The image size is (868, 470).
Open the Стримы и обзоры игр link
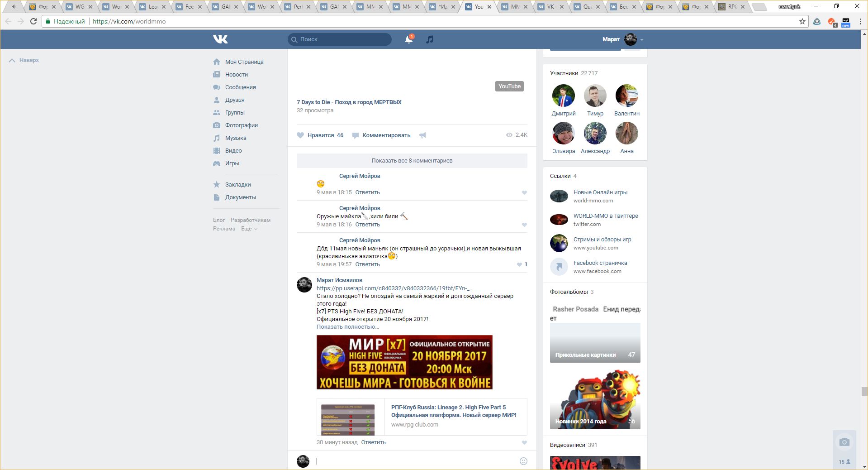602,240
